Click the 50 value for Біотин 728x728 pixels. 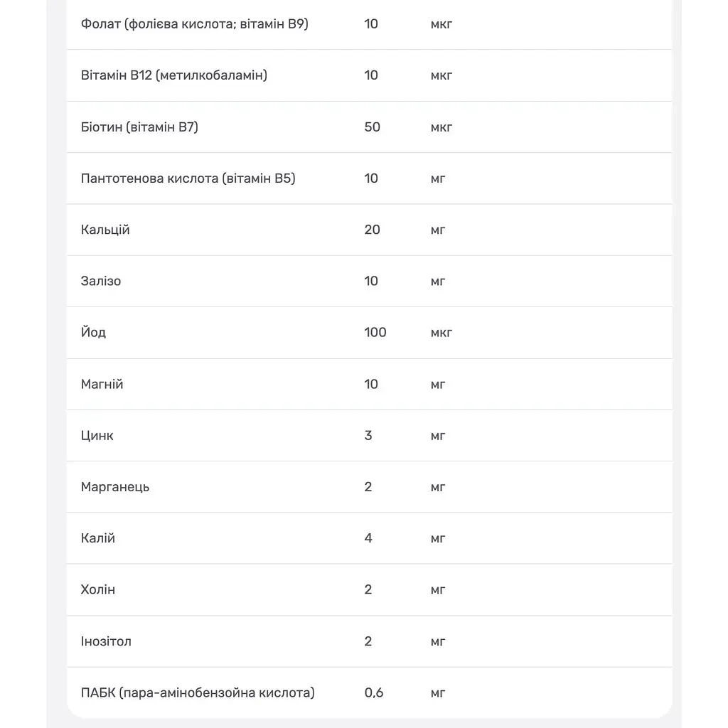pyautogui.click(x=372, y=127)
